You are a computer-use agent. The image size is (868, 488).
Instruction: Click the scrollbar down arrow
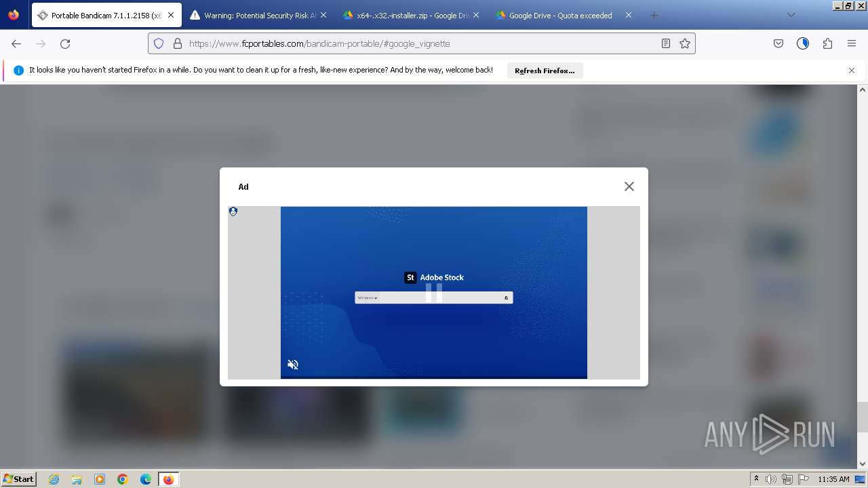[x=863, y=464]
